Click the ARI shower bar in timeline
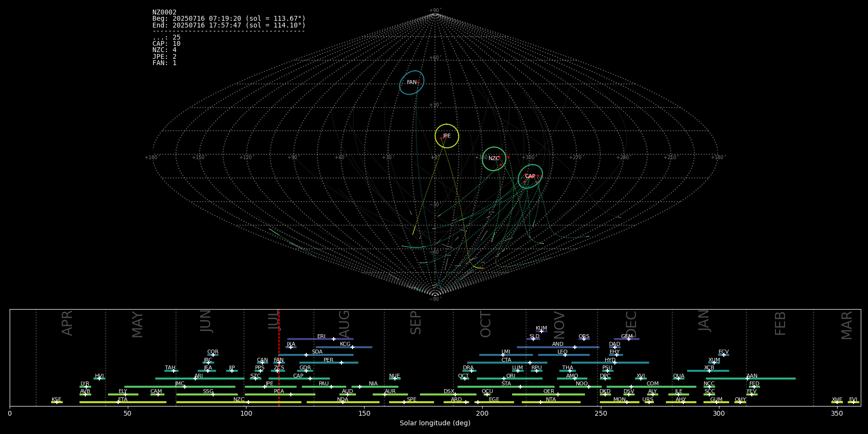 tap(200, 379)
